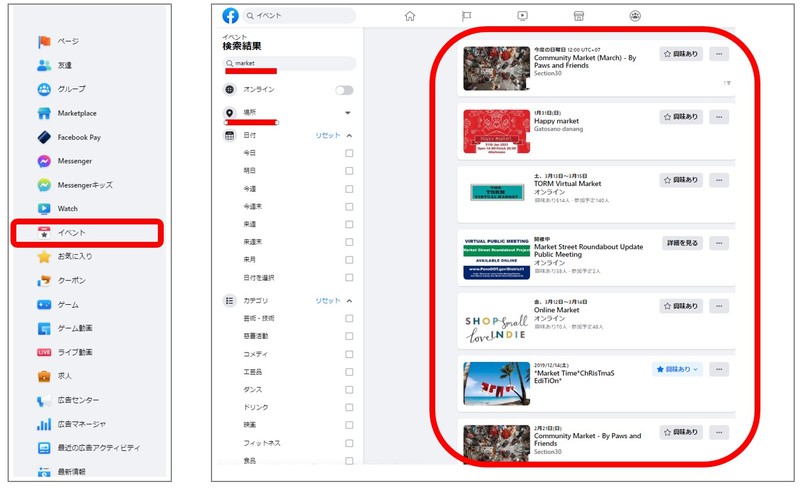The image size is (800, 489).
Task: Check the 今日 date filter checkbox
Action: [349, 153]
